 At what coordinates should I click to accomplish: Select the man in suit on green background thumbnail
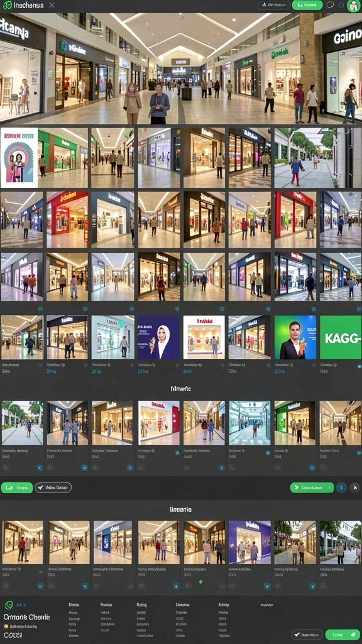pyautogui.click(x=295, y=337)
